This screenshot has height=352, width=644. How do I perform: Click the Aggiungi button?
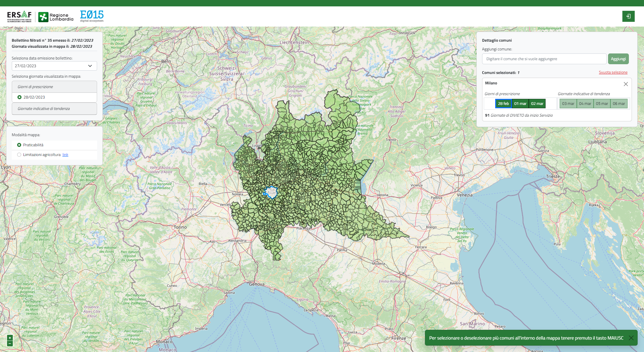pyautogui.click(x=618, y=59)
